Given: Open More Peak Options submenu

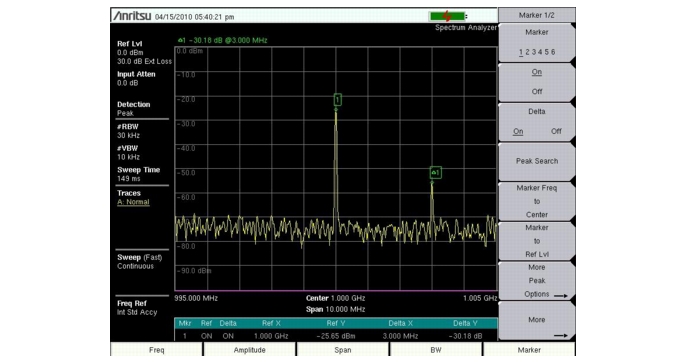Looking at the screenshot, I should [537, 281].
